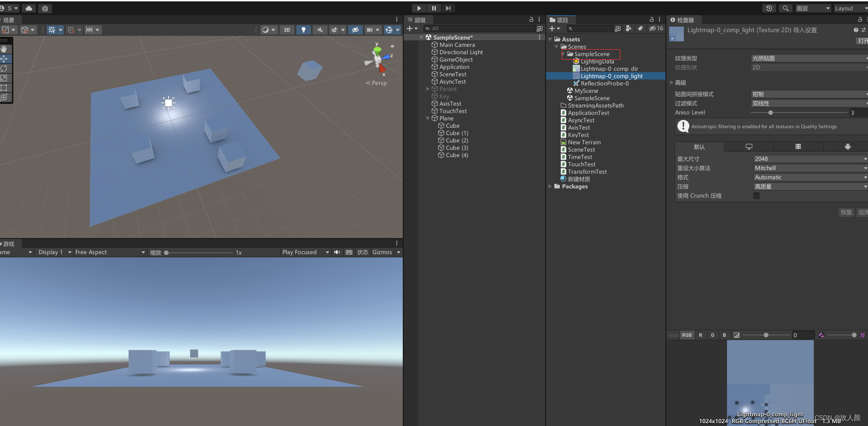Open scene draw mode sphere dropdown
The height and width of the screenshot is (426, 868).
(x=269, y=30)
